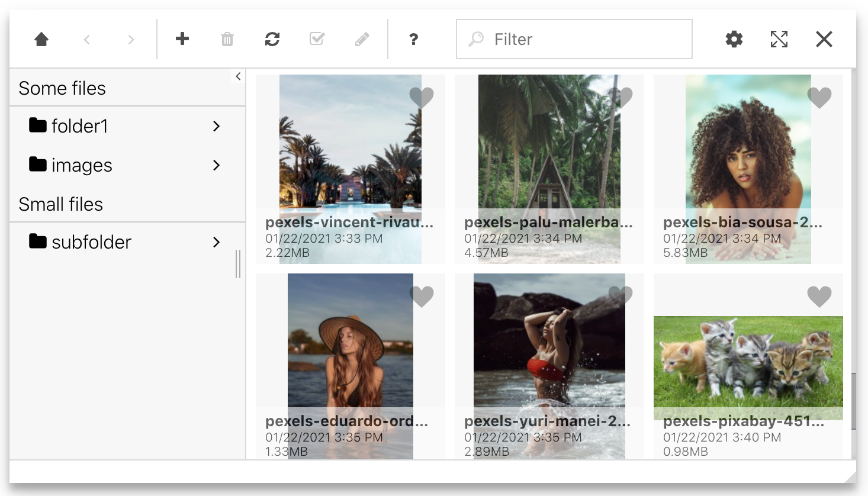Image resolution: width=868 pixels, height=496 pixels.
Task: Click the Filter search field
Action: click(x=574, y=39)
